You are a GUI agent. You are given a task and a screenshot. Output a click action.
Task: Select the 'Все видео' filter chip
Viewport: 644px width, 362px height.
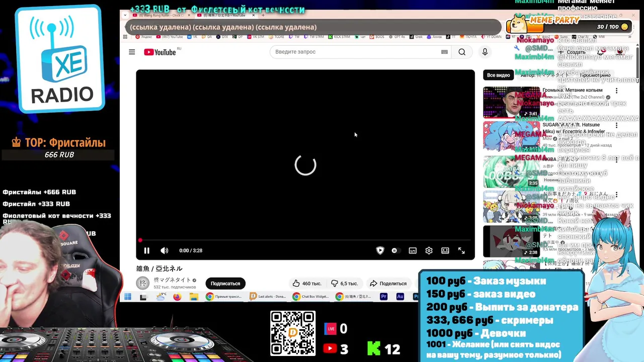(x=498, y=75)
